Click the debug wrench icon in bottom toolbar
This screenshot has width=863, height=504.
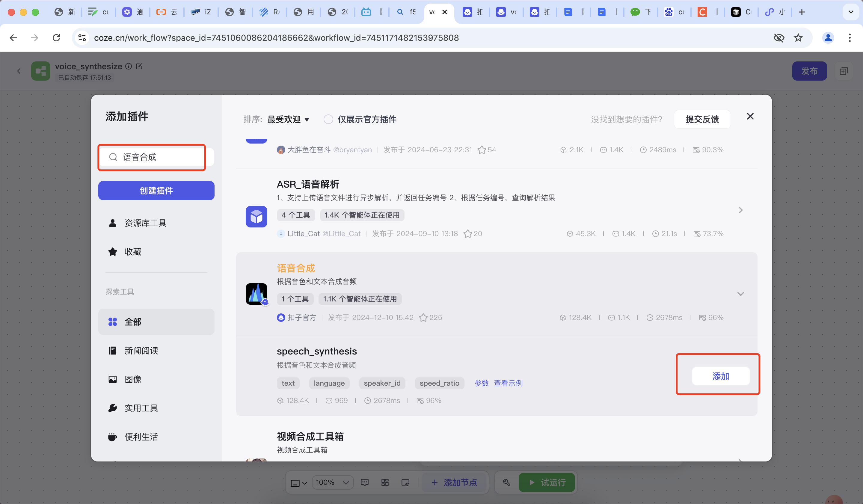(506, 482)
